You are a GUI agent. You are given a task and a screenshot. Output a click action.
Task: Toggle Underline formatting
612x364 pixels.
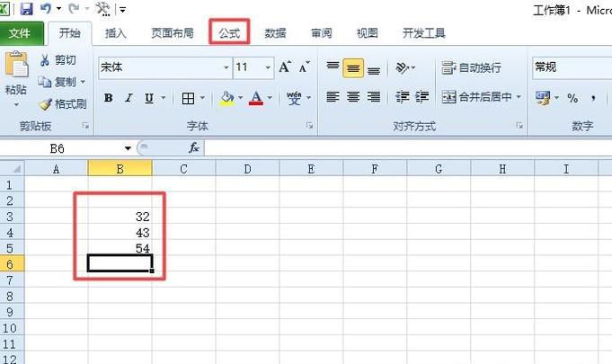pyautogui.click(x=148, y=98)
